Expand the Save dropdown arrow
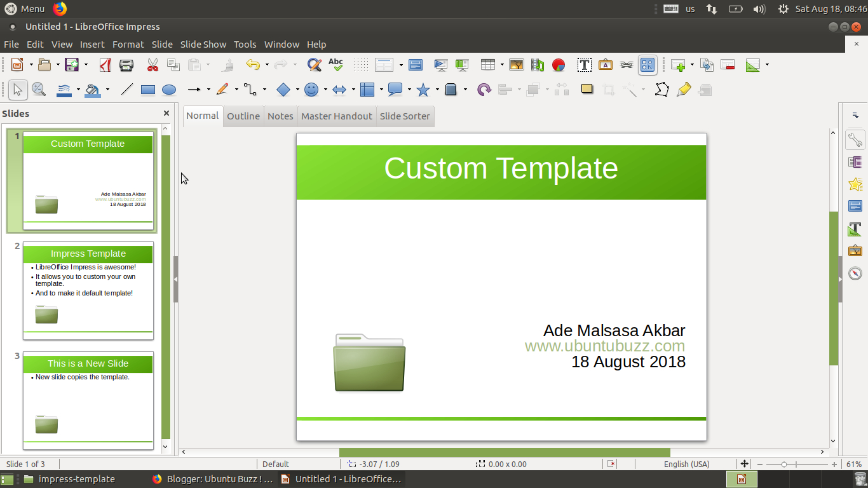 85,65
